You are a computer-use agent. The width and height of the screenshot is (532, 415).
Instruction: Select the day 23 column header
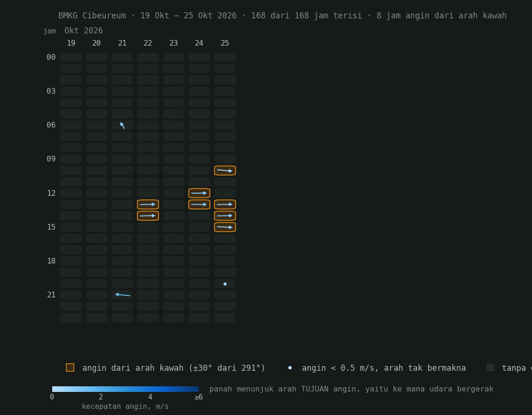click(174, 43)
